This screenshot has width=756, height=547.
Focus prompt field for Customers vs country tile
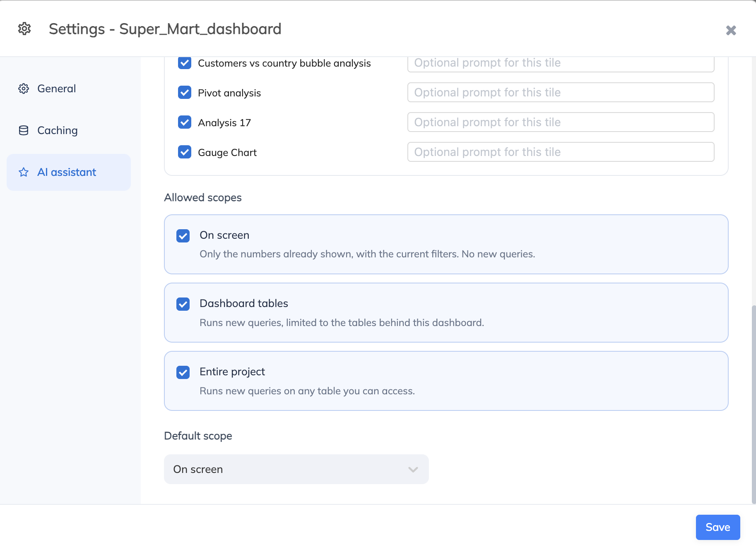coord(561,64)
